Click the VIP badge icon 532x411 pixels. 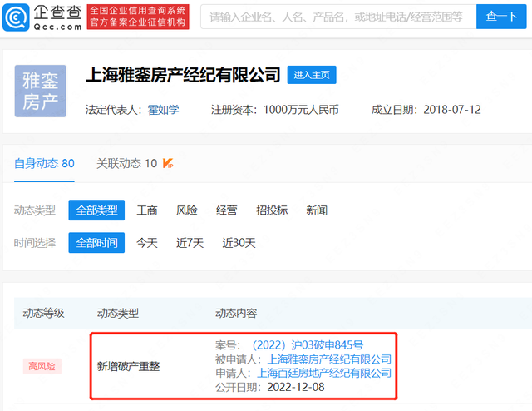click(168, 163)
